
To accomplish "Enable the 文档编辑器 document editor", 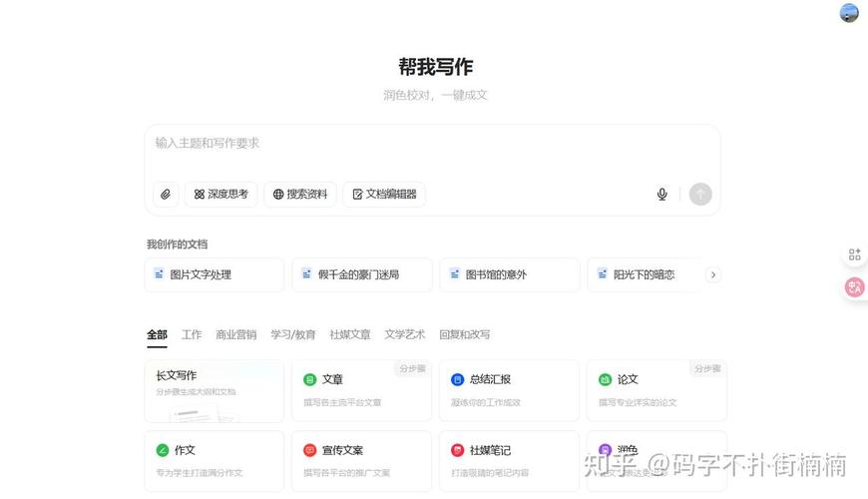I will 384,194.
